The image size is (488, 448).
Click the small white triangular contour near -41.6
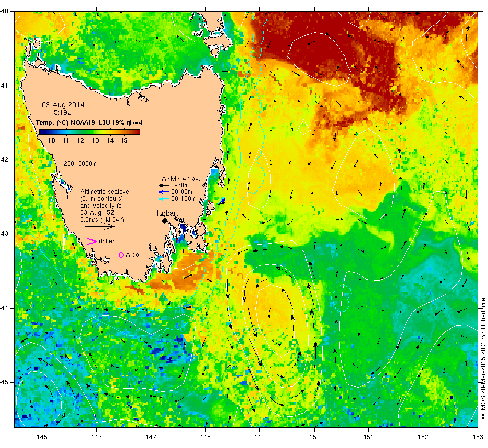(304, 127)
